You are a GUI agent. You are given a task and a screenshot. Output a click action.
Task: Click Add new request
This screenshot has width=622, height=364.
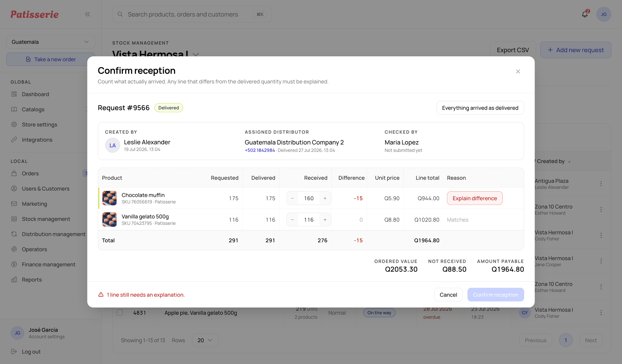point(576,50)
